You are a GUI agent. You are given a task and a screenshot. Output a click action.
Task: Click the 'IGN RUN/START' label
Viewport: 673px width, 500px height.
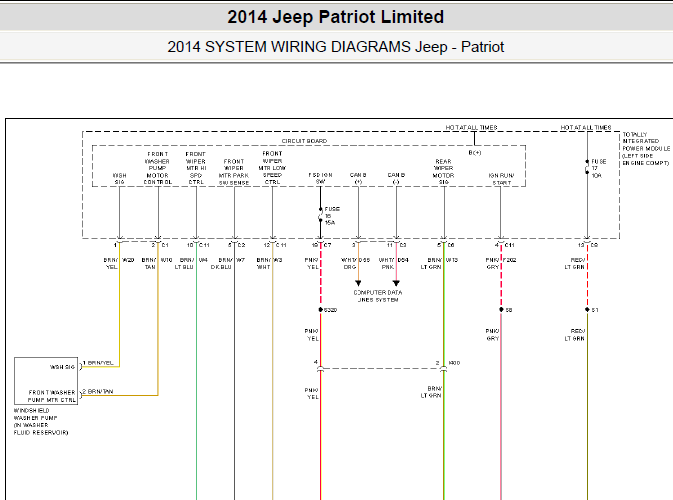(x=501, y=179)
